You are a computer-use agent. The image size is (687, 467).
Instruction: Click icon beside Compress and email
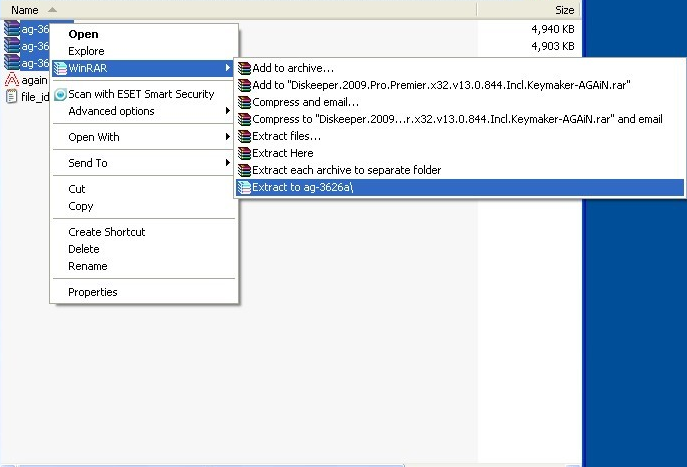244,102
